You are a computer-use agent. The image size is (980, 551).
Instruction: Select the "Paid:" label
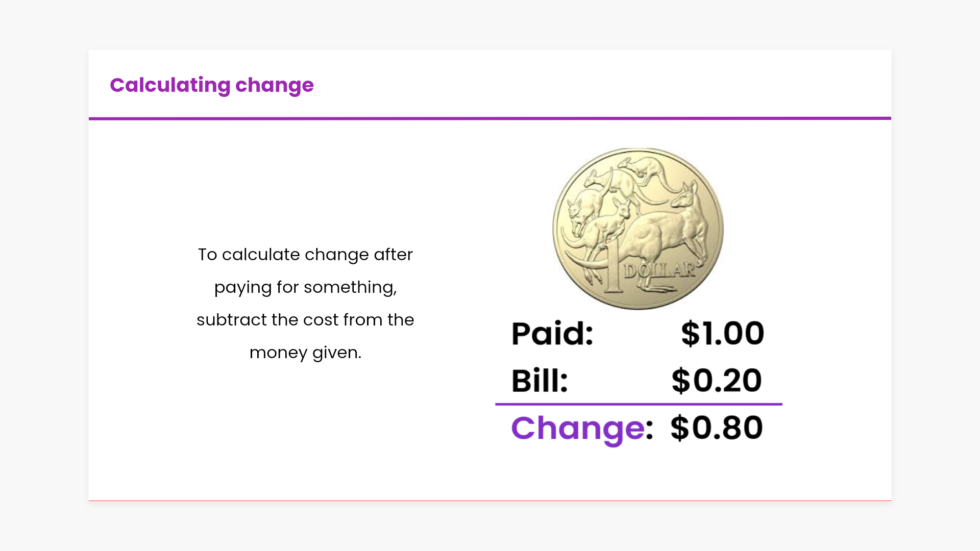[x=552, y=334]
